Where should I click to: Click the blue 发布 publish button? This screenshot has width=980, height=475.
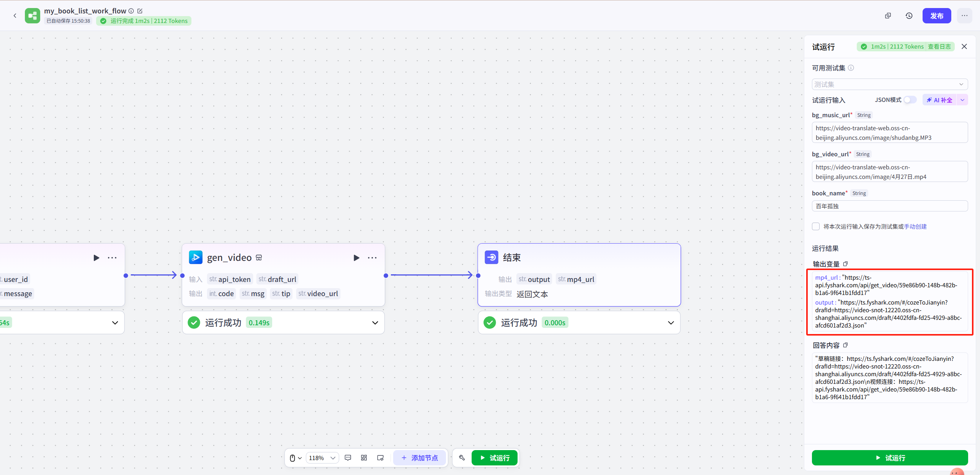(x=936, y=16)
